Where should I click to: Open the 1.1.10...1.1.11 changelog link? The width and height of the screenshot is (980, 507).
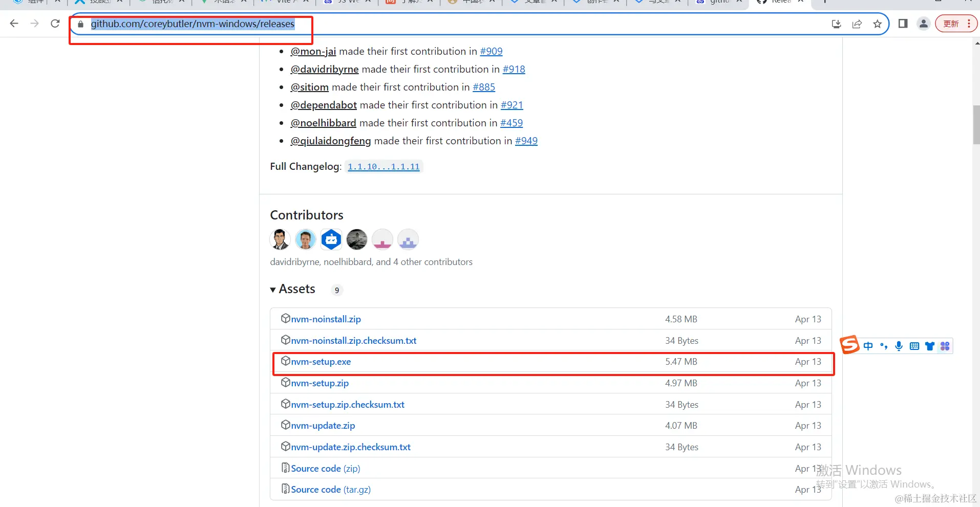[384, 167]
